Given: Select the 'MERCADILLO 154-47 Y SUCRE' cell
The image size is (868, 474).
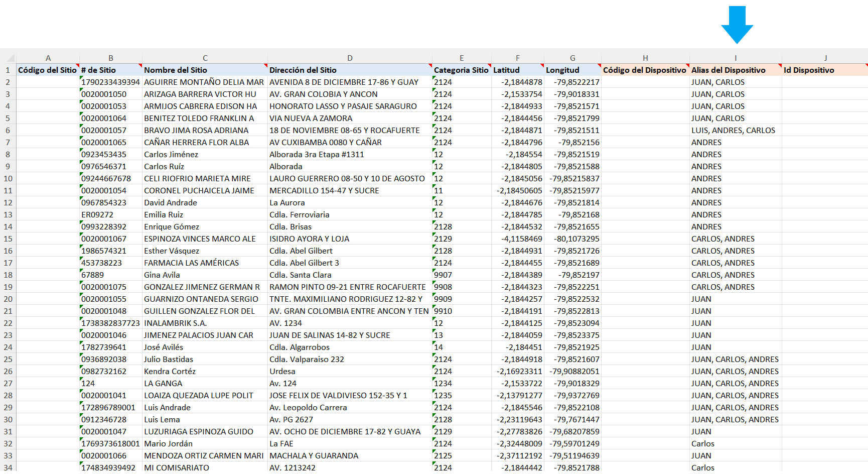Looking at the screenshot, I should [x=350, y=190].
